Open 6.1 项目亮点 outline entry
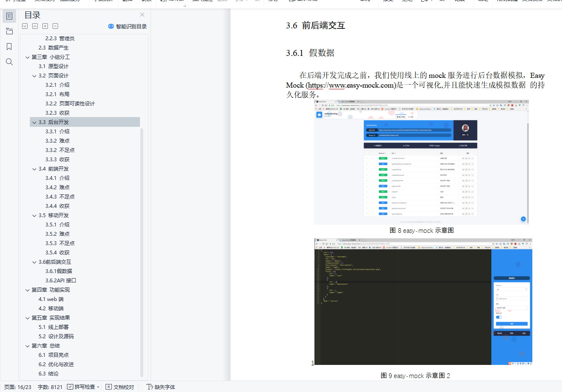 coord(53,355)
